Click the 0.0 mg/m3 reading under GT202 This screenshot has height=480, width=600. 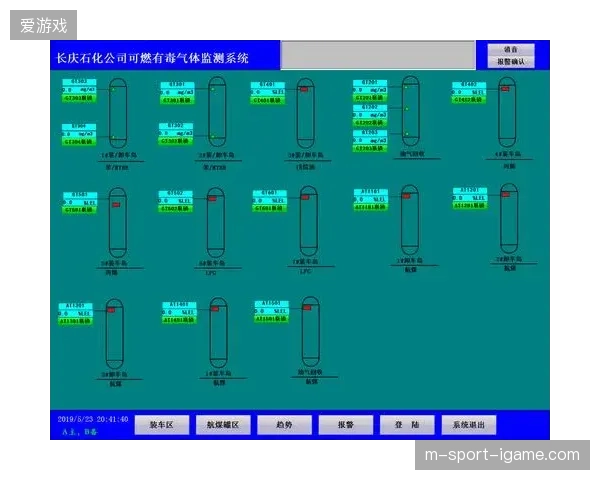pyautogui.click(x=370, y=115)
